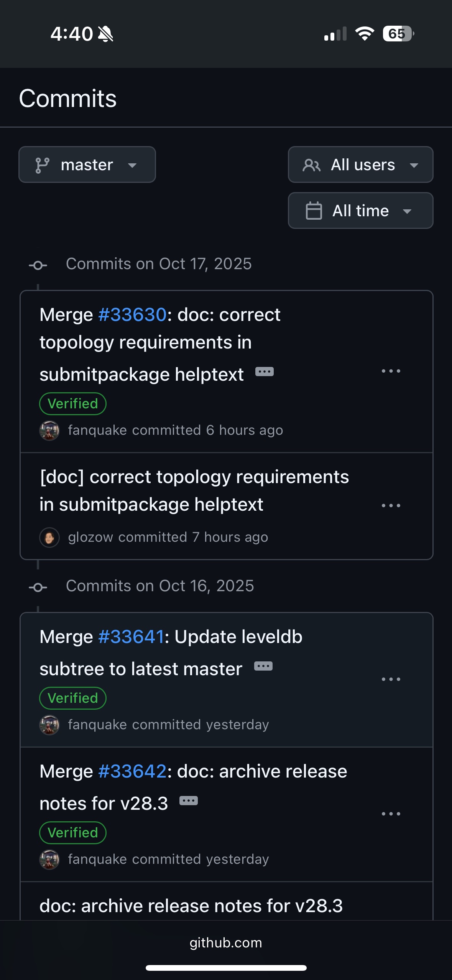
Task: Click glozow's avatar icon
Action: [49, 538]
